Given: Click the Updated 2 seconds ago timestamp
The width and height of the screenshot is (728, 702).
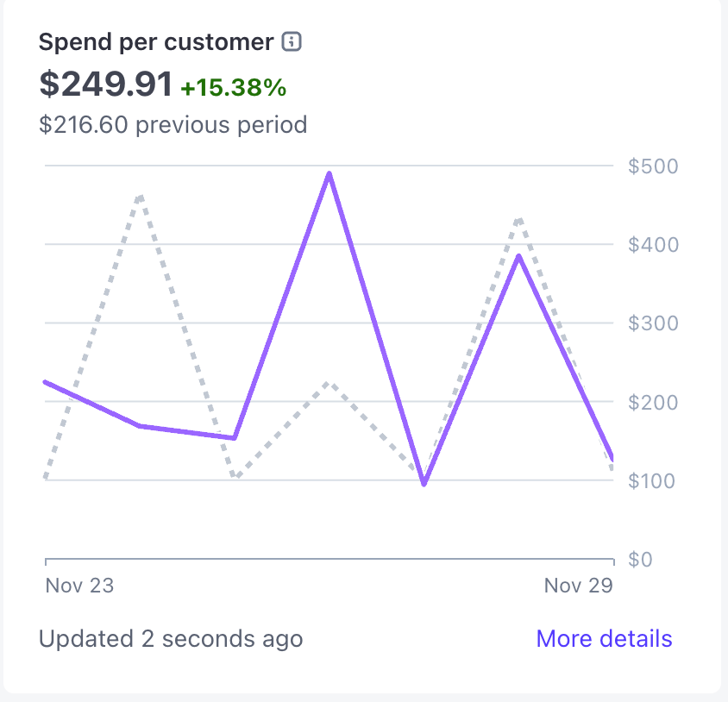Looking at the screenshot, I should pos(171,639).
